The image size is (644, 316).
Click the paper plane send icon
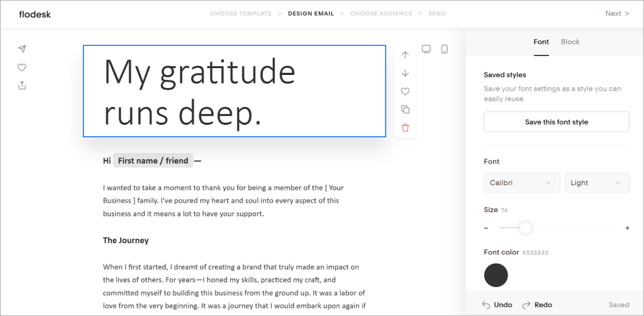22,49
